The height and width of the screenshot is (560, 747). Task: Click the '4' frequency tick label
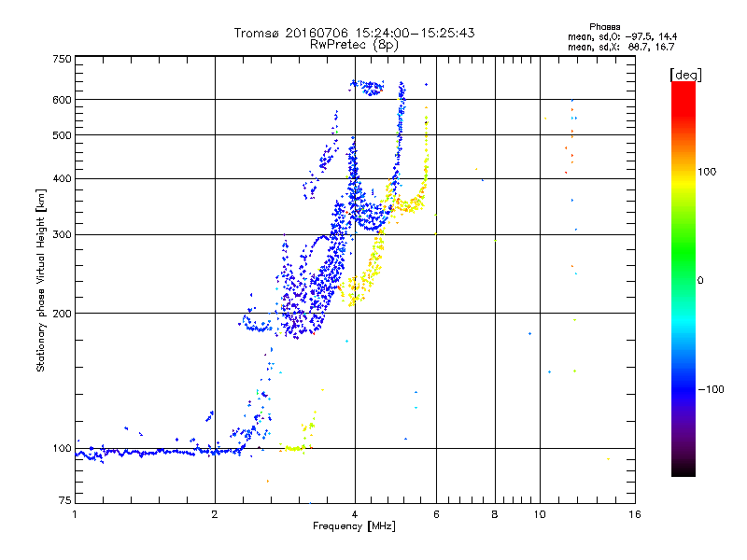point(355,514)
